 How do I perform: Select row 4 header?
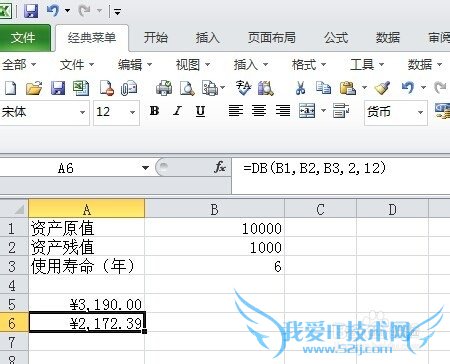coord(13,285)
